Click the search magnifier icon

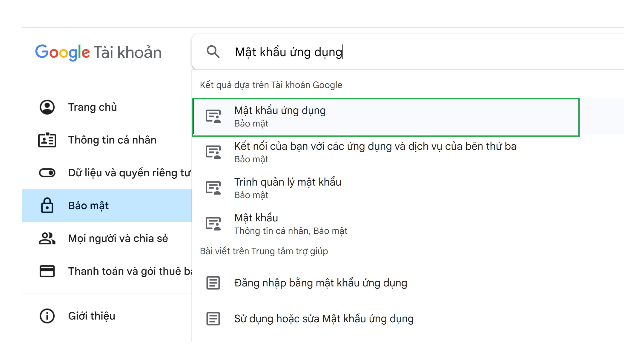pos(213,52)
